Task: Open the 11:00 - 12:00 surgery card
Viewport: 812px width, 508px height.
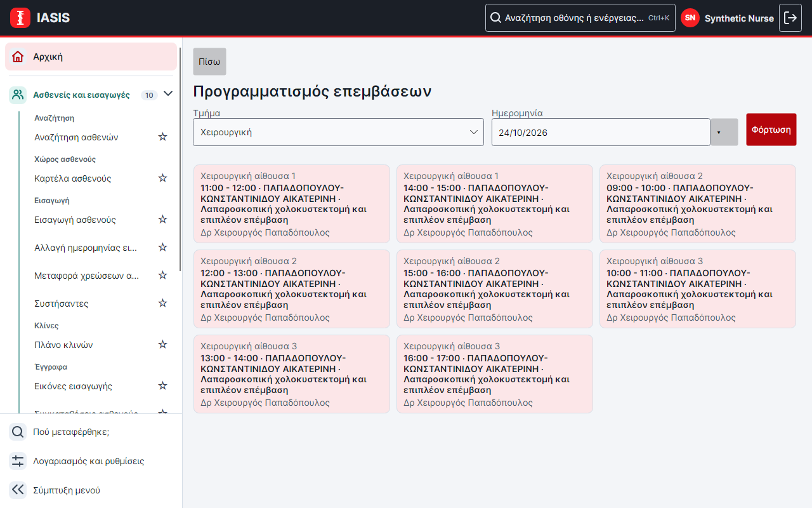Action: pyautogui.click(x=292, y=204)
